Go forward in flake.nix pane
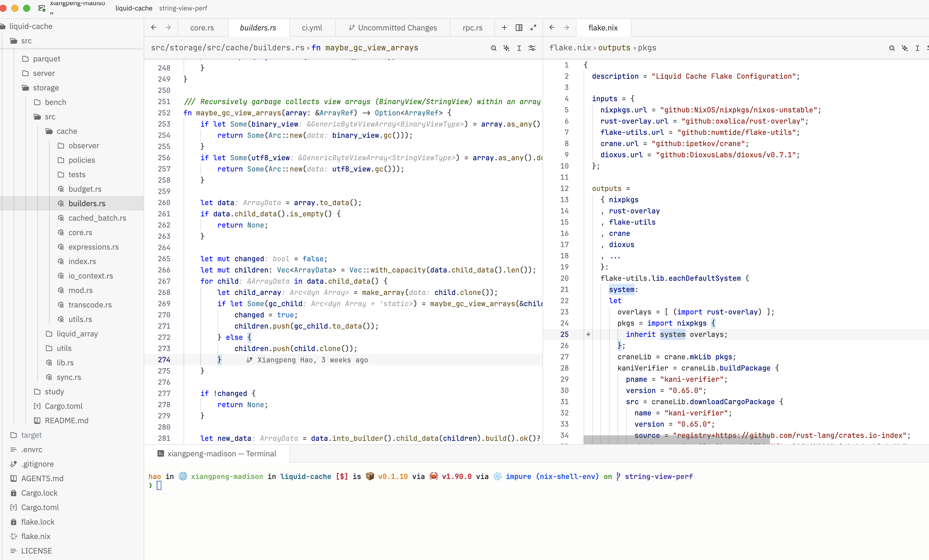The image size is (929, 560). (x=566, y=27)
